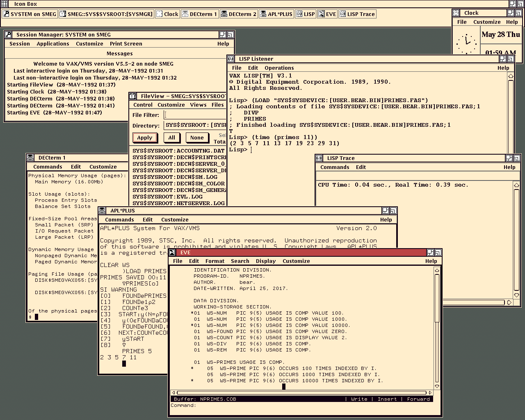Toggle Write status in EVE status line
The image size is (525, 420).
click(359, 399)
